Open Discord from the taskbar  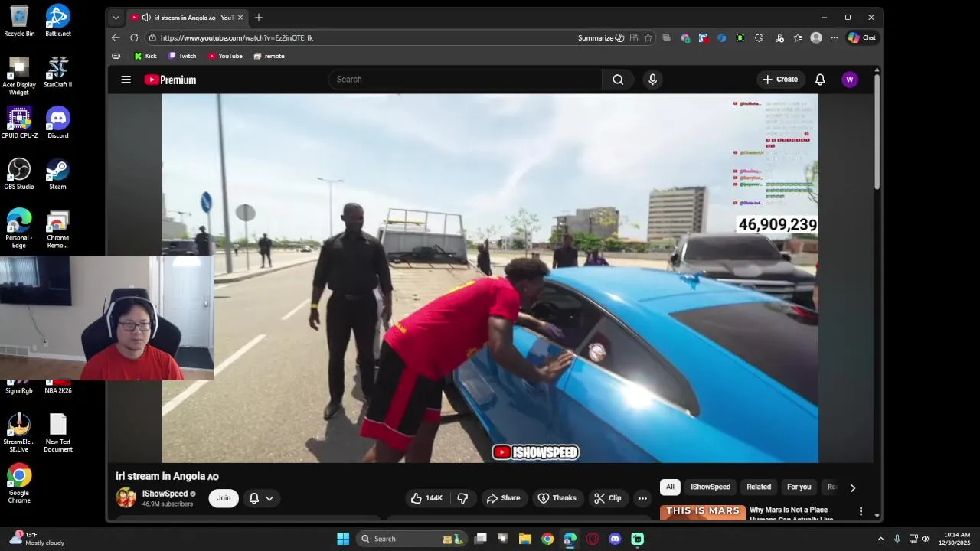[x=615, y=539]
